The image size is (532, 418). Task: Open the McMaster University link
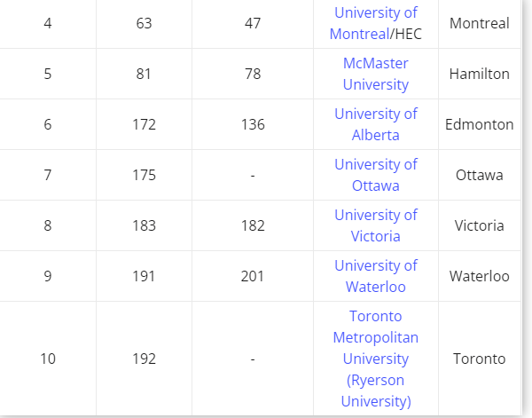(375, 74)
